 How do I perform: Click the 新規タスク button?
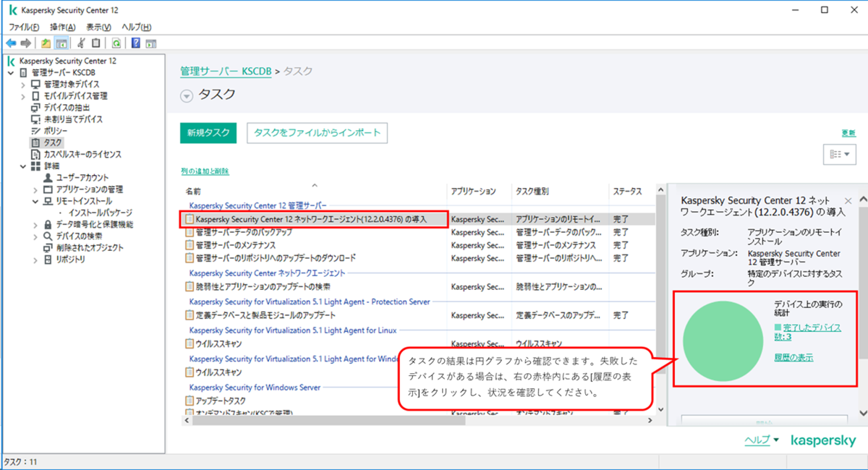coord(208,133)
